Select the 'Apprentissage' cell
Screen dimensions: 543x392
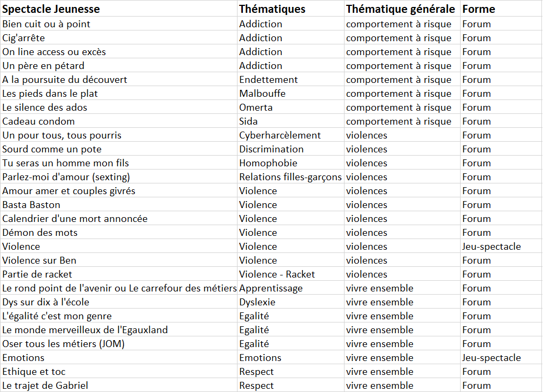(x=271, y=288)
